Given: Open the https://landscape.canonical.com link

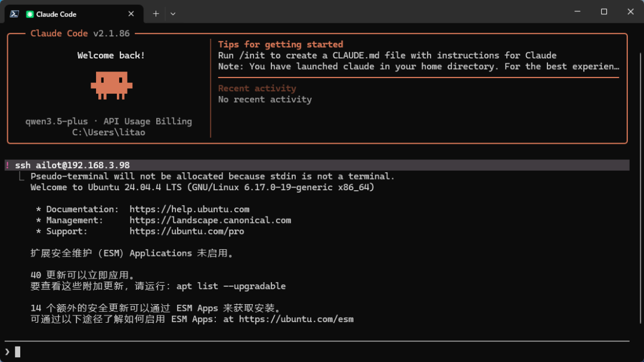Looking at the screenshot, I should tap(210, 220).
